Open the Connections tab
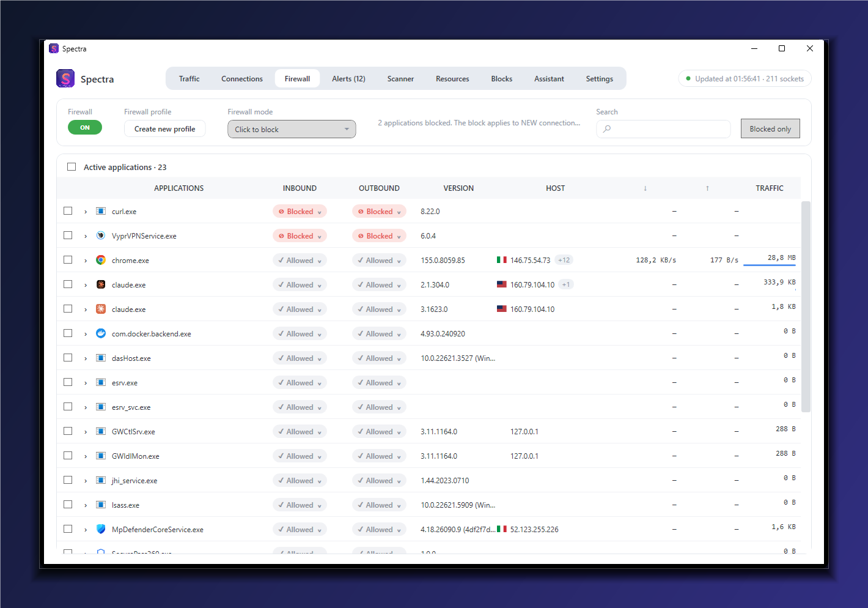 pyautogui.click(x=242, y=79)
